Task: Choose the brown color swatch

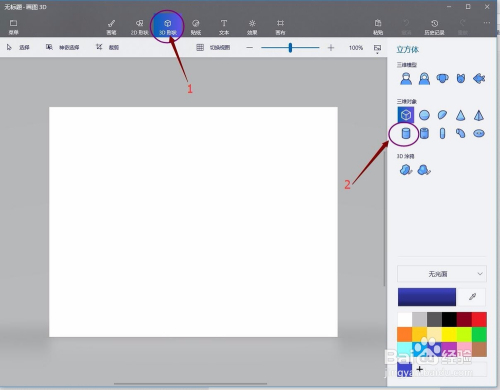Action: point(479,349)
